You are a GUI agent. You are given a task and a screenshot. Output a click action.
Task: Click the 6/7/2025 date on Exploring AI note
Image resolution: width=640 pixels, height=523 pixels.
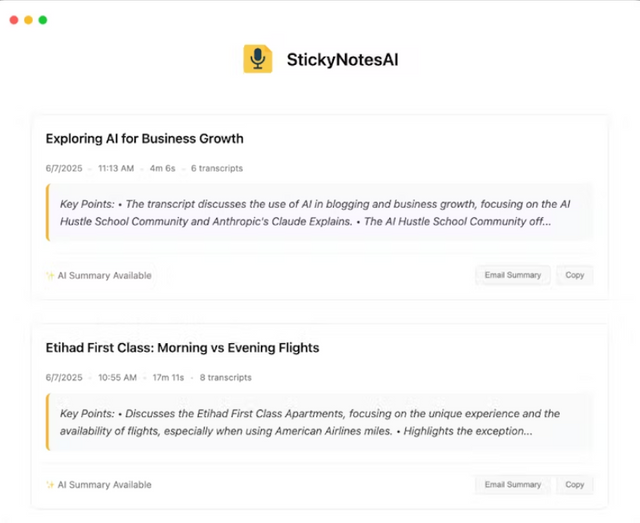click(64, 168)
